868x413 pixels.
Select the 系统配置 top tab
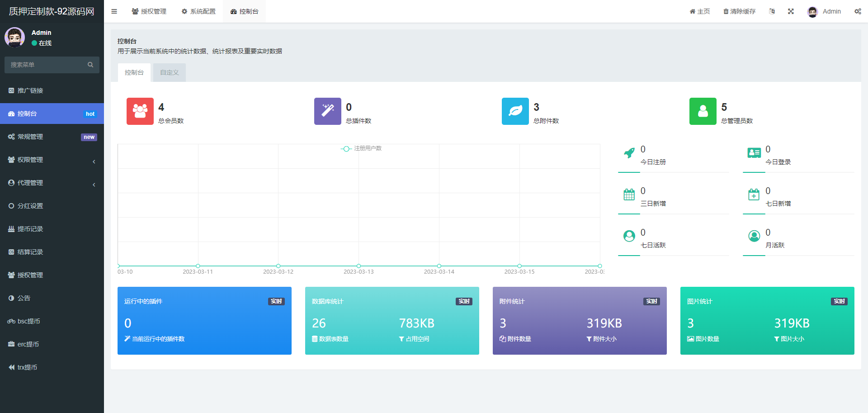tap(198, 11)
